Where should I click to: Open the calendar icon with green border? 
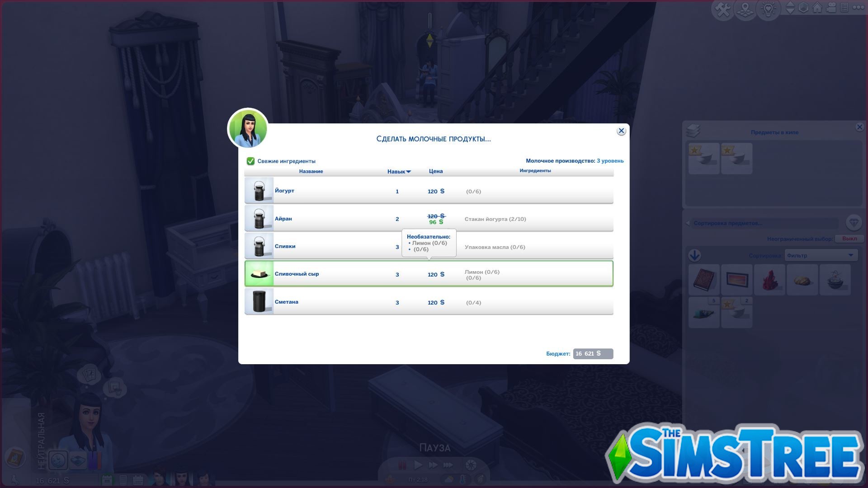coord(107,480)
